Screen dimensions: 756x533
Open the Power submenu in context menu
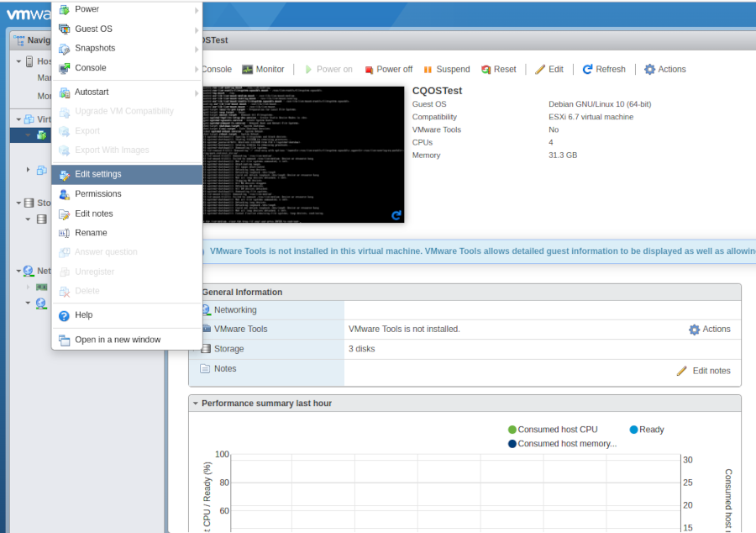point(127,9)
